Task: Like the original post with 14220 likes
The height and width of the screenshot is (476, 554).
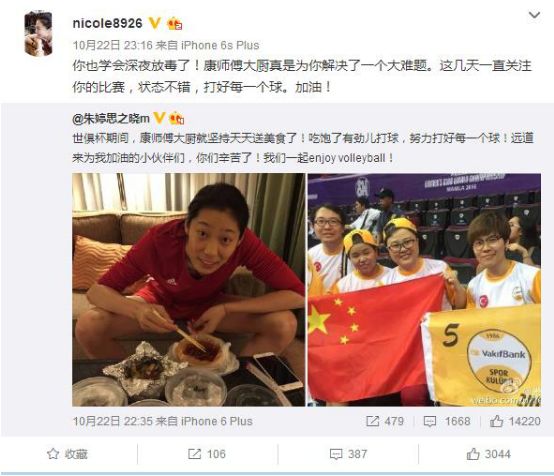Action: point(515,421)
